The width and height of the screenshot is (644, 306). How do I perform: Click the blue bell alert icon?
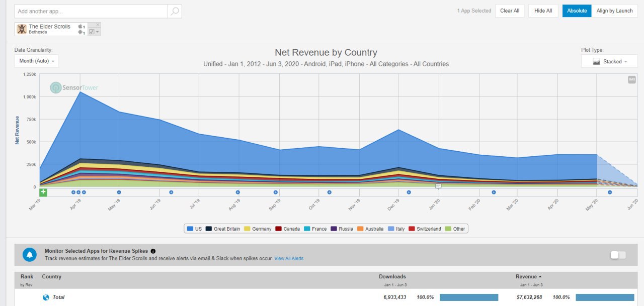coord(30,255)
